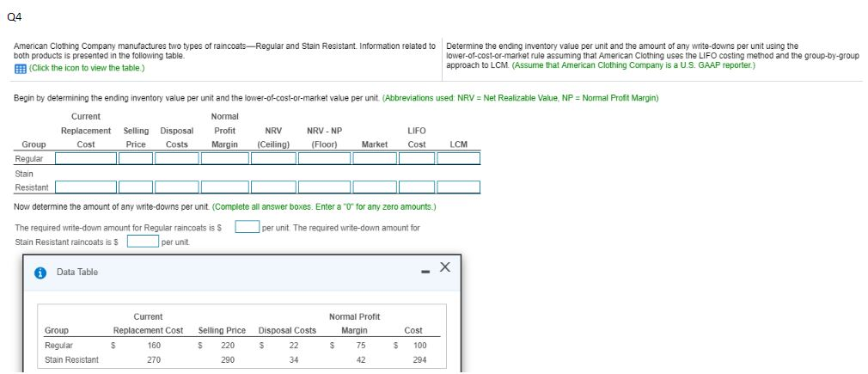The width and height of the screenshot is (868, 374).
Task: Click Stain Resistant profit margin value 42
Action: click(x=363, y=359)
